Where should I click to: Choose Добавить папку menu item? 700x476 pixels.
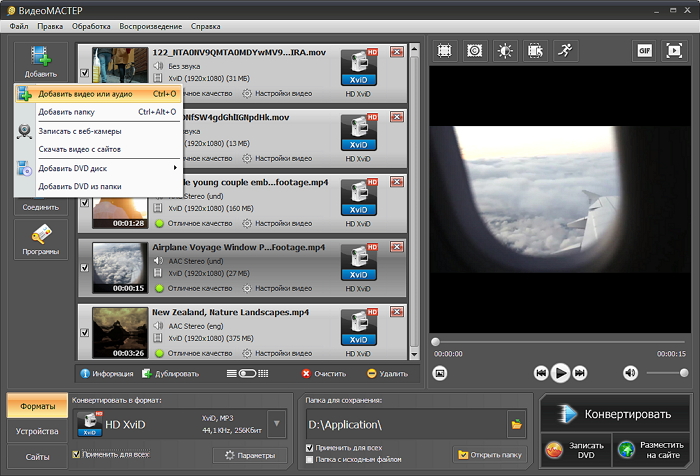[98, 112]
